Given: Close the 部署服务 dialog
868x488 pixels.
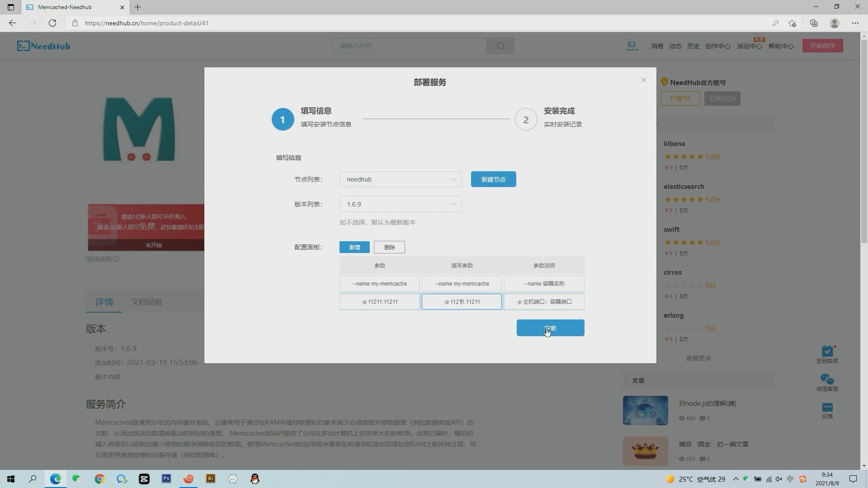Looking at the screenshot, I should [x=643, y=80].
